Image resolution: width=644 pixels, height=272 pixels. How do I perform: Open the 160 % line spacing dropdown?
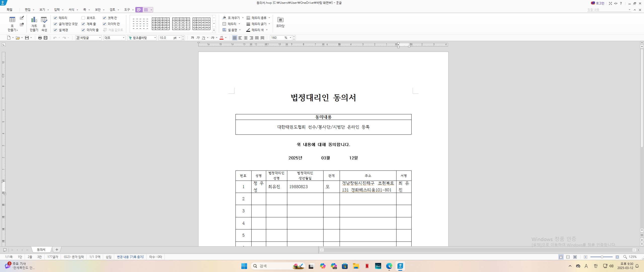tap(290, 38)
